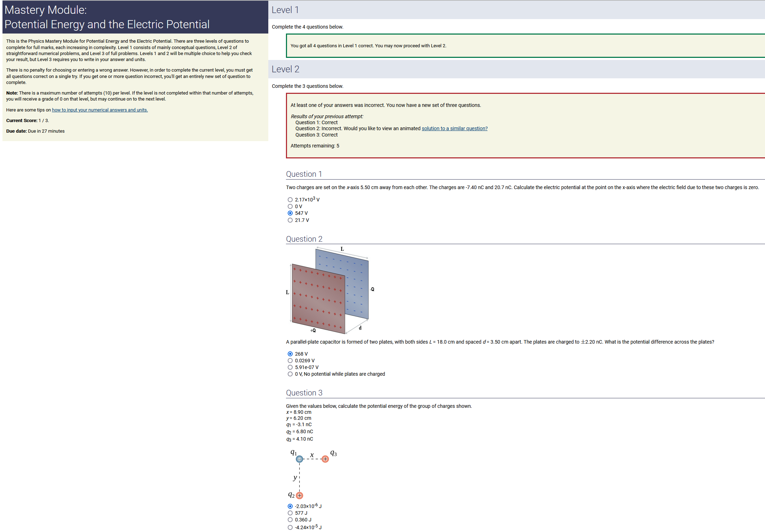Open the numerical answers and units tips link

100,110
